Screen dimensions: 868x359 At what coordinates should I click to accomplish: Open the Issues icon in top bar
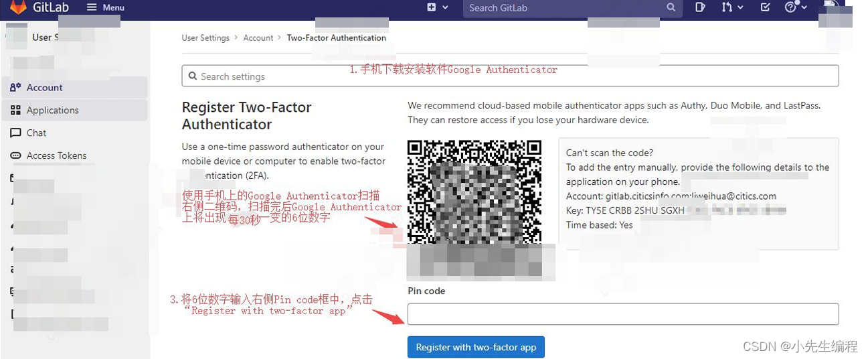[x=700, y=7]
